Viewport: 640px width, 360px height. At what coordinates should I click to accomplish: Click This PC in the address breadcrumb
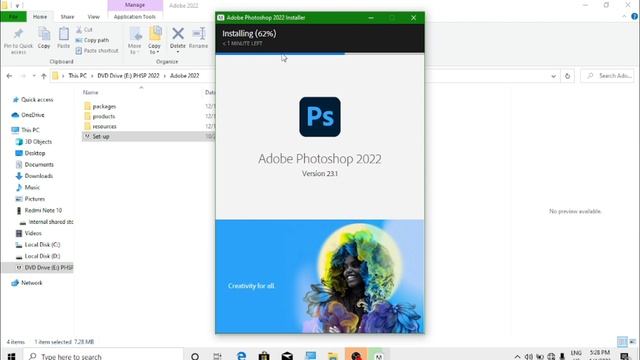pos(78,76)
